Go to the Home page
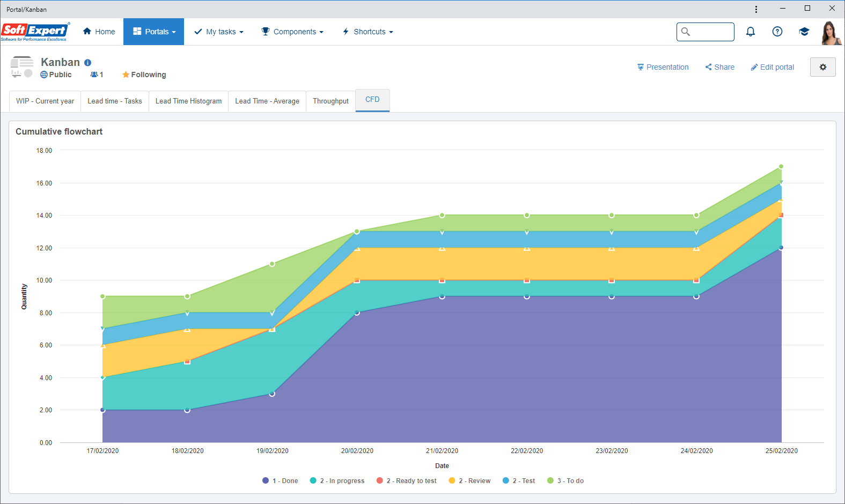Image resolution: width=845 pixels, height=504 pixels. click(x=99, y=32)
